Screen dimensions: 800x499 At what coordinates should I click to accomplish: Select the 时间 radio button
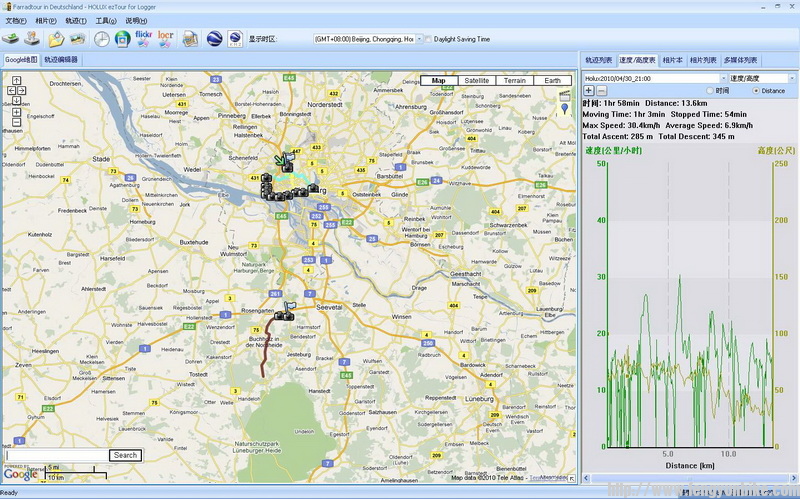(711, 90)
